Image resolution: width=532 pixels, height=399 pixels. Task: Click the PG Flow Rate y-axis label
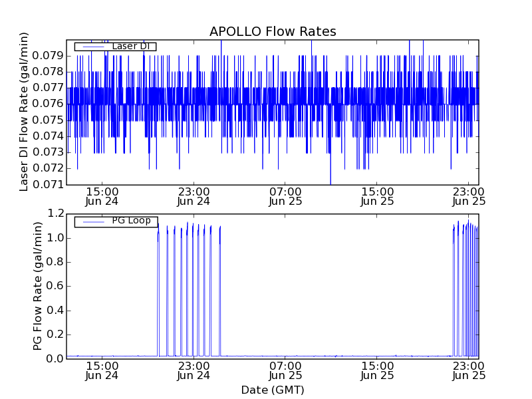(38, 286)
